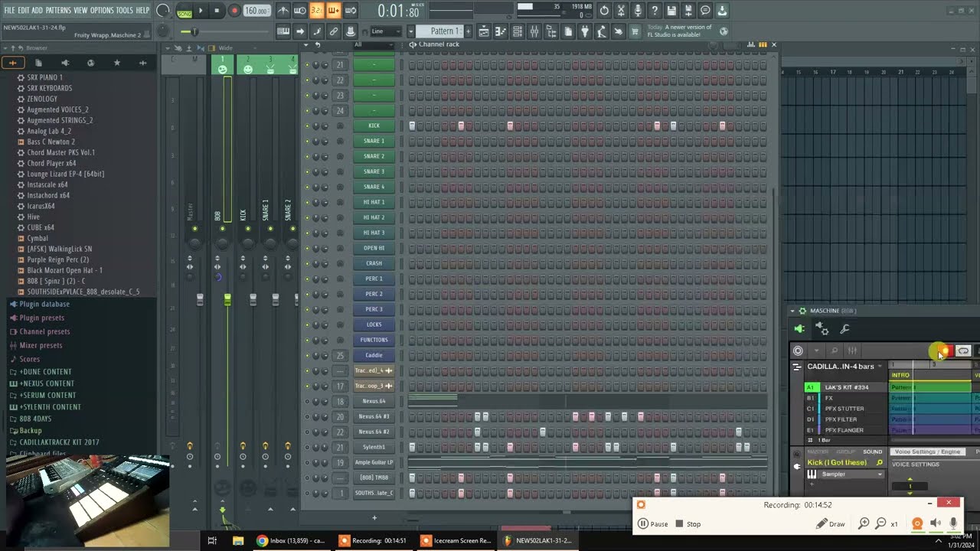Open the TOOLS menu
Image resolution: width=980 pixels, height=551 pixels.
[x=125, y=10]
